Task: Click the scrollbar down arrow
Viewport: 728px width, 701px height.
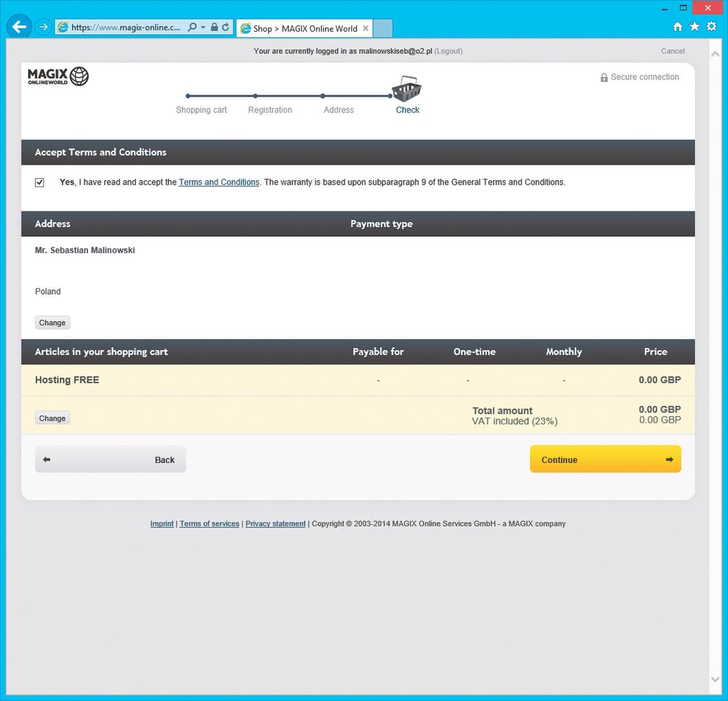Action: [x=715, y=679]
